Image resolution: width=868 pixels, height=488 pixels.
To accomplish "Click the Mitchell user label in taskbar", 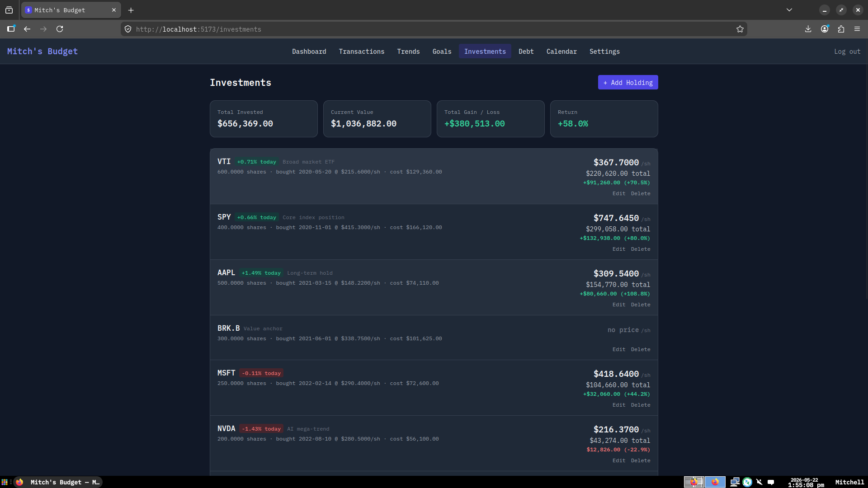I will coord(849,482).
